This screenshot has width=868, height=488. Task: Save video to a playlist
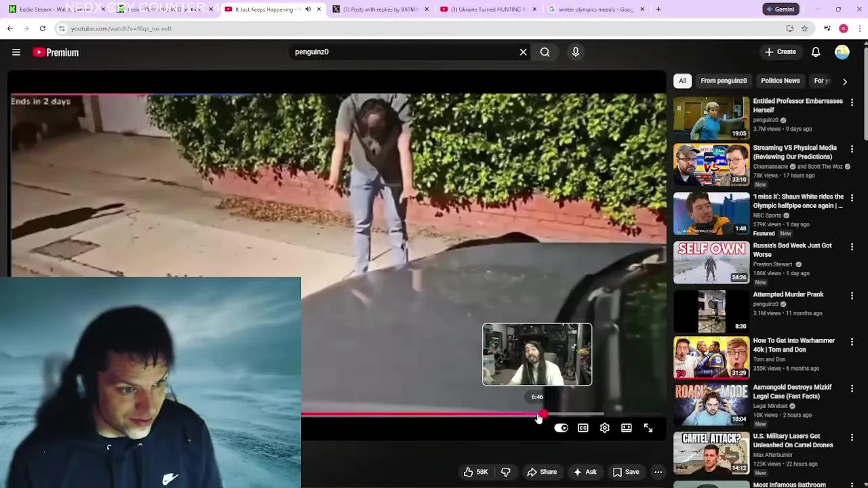(626, 472)
